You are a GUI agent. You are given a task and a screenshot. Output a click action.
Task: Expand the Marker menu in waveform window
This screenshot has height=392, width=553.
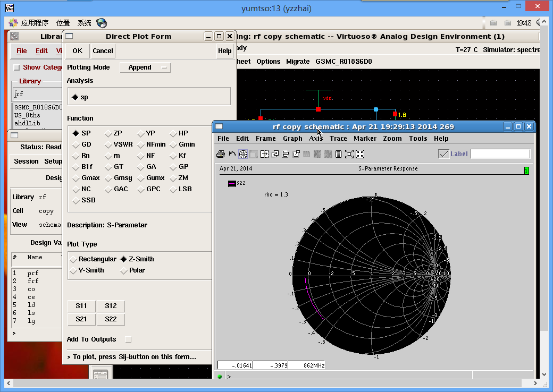click(365, 139)
